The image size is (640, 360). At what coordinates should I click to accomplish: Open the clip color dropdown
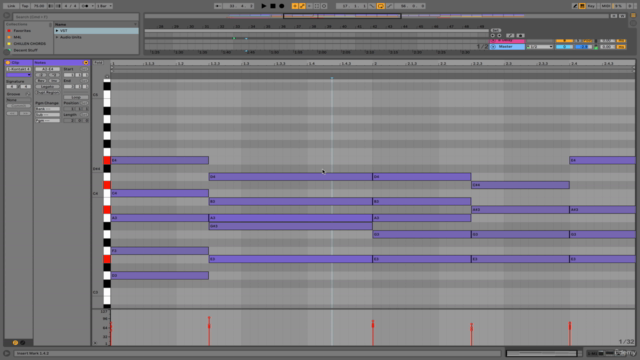click(x=18, y=75)
